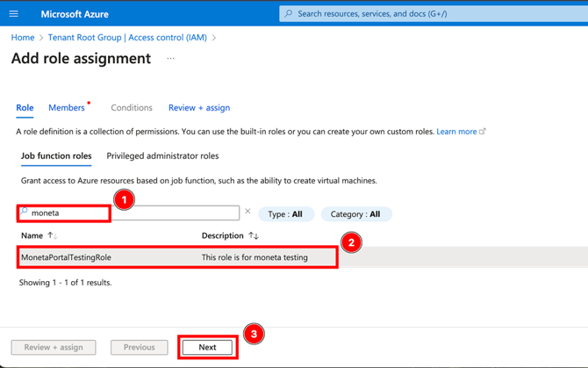
Task: Open the Type : All filter
Action: [286, 214]
